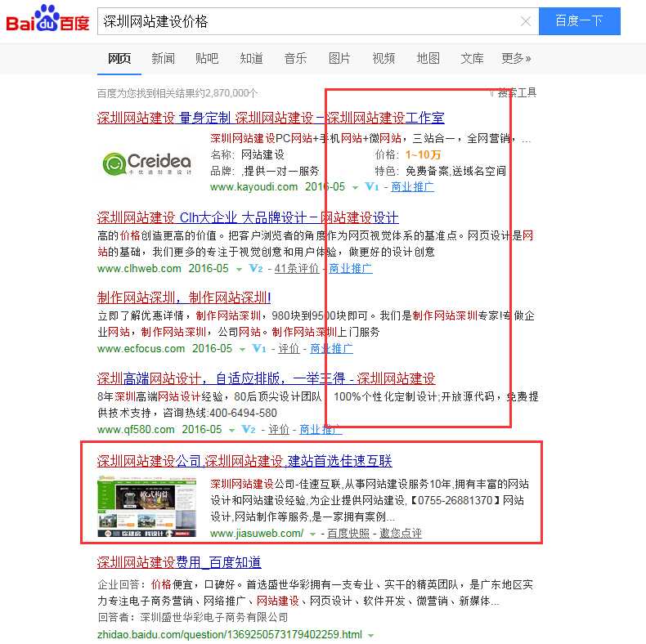Click the Creidea logo thumbnail
The image size is (646, 644).
tap(147, 164)
